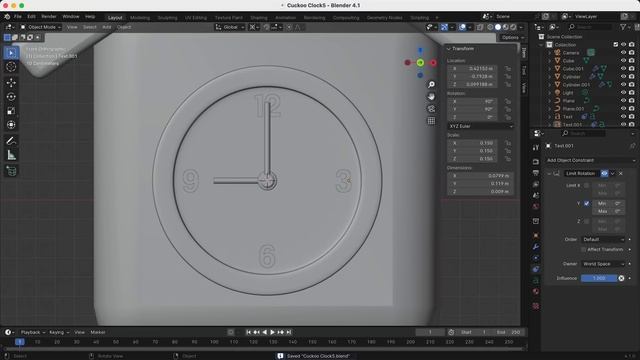Viewport: 640px width, 360px height.
Task: Toggle visibility of Camera in outliner
Action: [623, 53]
